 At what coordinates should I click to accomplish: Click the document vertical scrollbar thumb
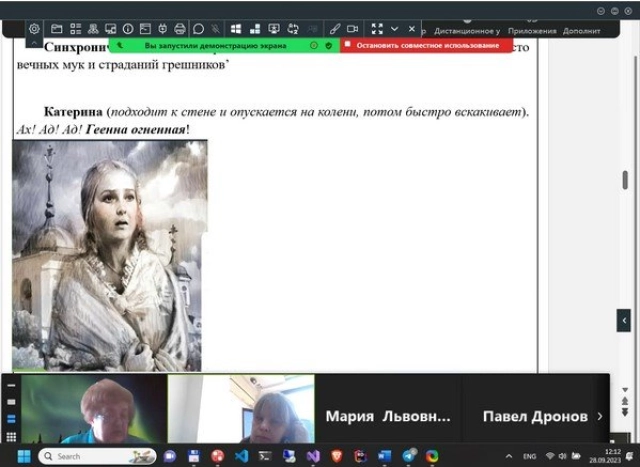(x=625, y=180)
